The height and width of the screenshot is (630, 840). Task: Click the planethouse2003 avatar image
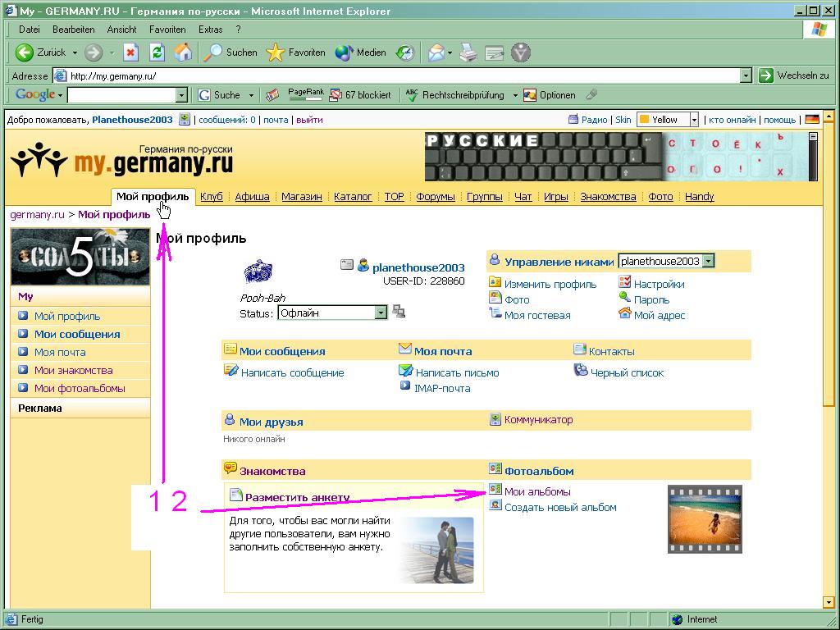[258, 272]
